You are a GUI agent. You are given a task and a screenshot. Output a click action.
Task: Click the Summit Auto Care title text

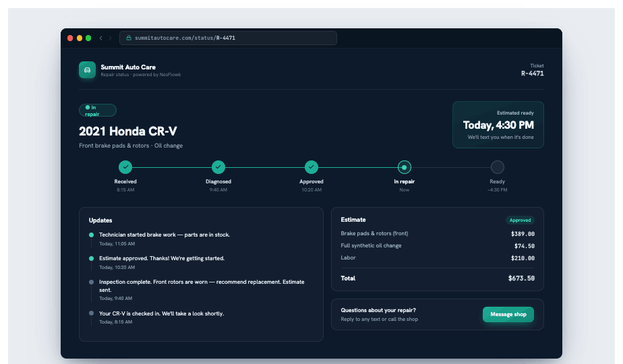pyautogui.click(x=128, y=67)
